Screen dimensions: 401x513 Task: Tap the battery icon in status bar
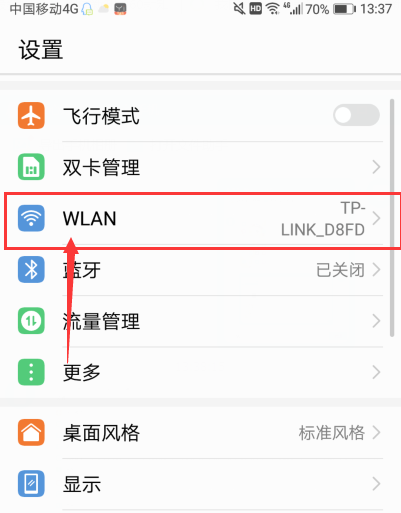[x=345, y=9]
